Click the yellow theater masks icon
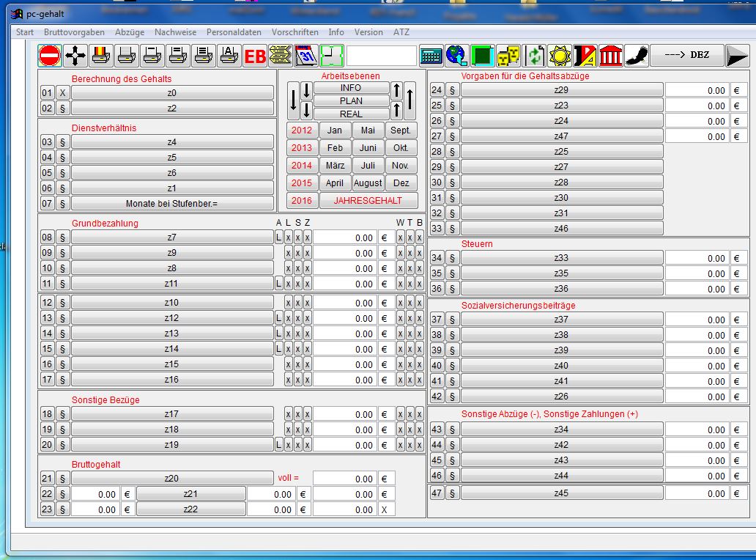 coord(508,56)
